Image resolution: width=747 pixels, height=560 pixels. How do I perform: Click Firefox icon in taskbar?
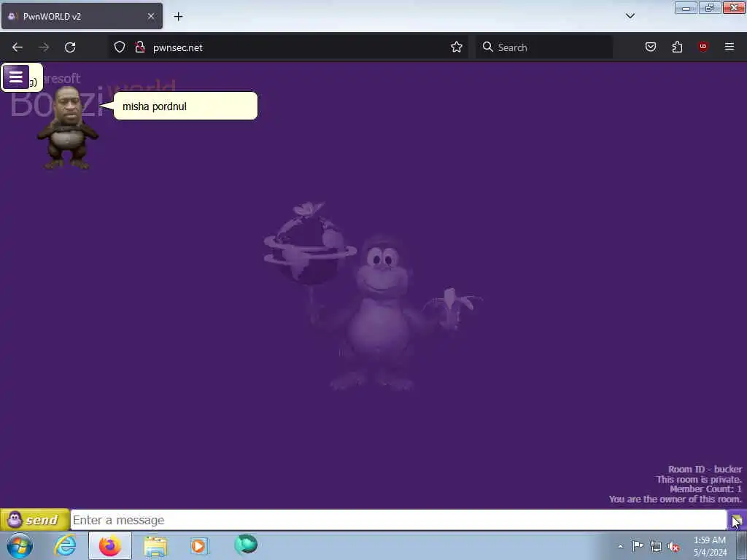point(110,545)
